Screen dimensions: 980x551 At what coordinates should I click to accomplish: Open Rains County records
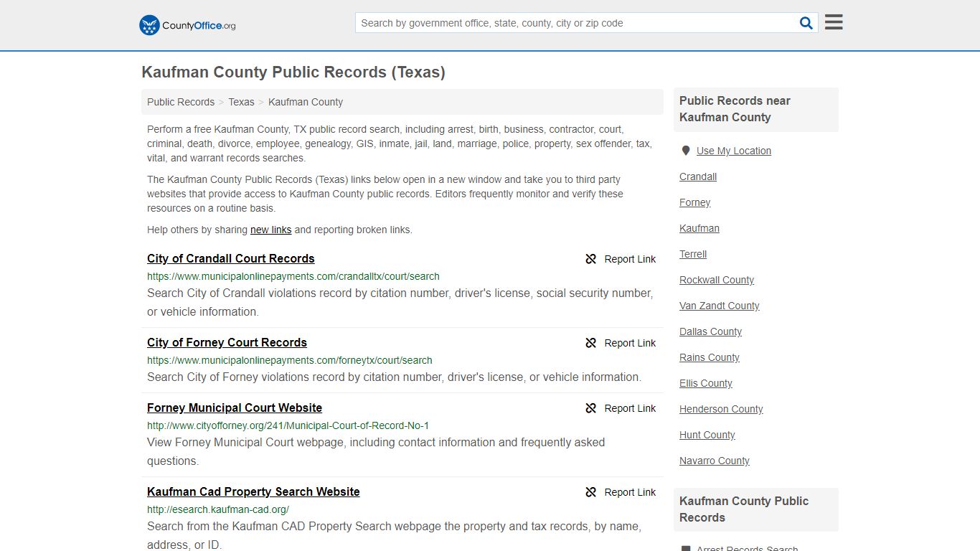point(710,357)
